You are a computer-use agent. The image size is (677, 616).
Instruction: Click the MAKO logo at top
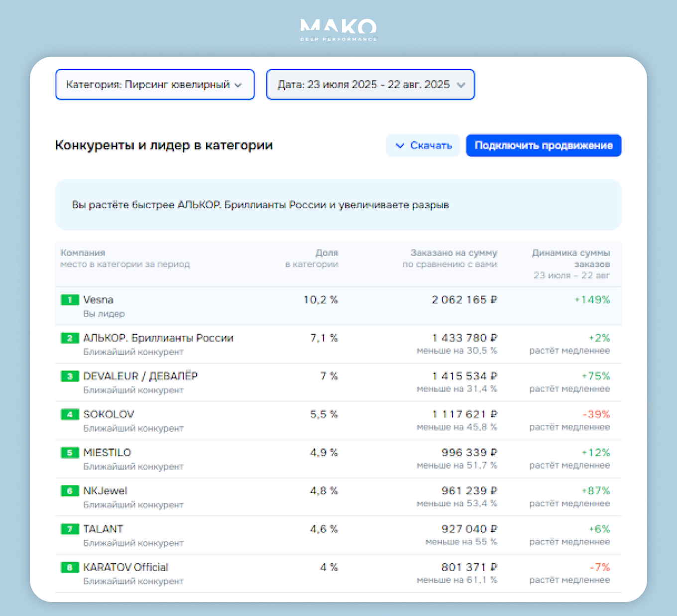(x=338, y=30)
